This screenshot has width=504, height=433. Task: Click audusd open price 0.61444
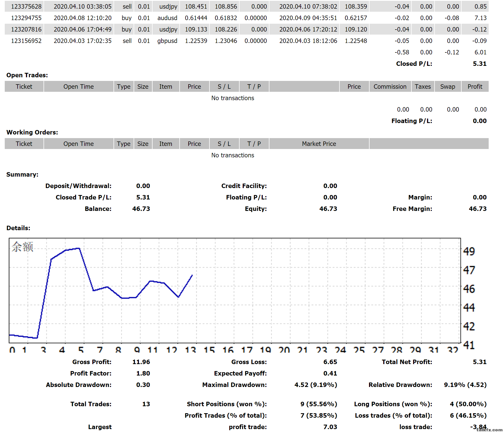coord(196,18)
